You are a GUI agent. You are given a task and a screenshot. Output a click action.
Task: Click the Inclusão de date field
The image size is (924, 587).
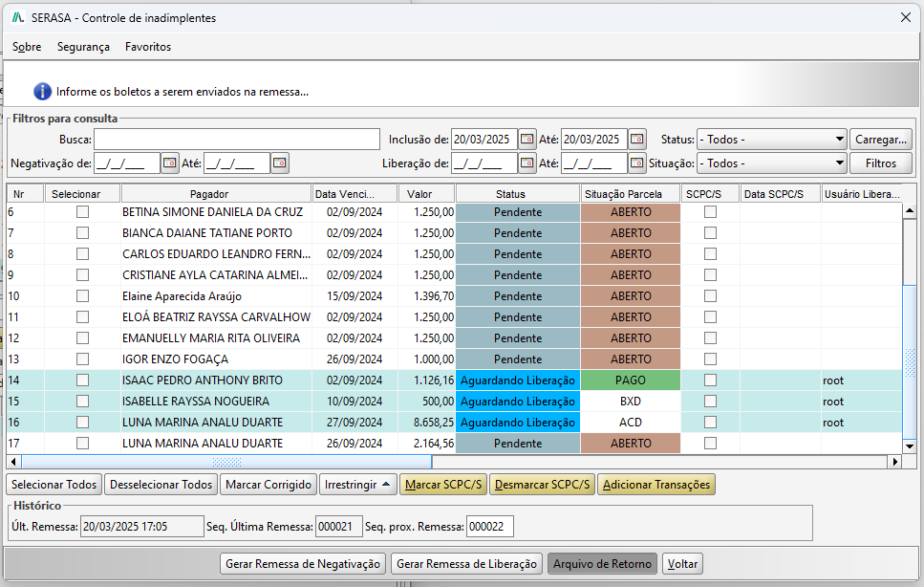pyautogui.click(x=484, y=140)
